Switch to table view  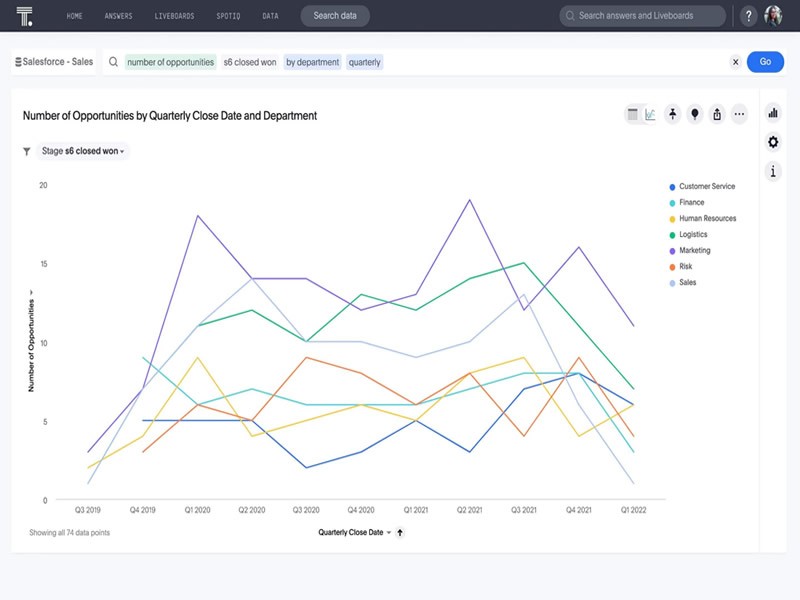pyautogui.click(x=632, y=113)
